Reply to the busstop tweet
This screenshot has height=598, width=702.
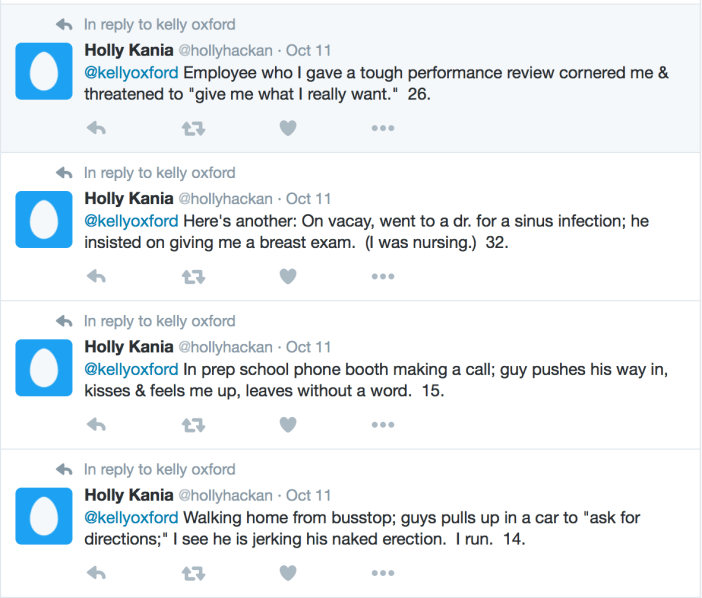(97, 573)
